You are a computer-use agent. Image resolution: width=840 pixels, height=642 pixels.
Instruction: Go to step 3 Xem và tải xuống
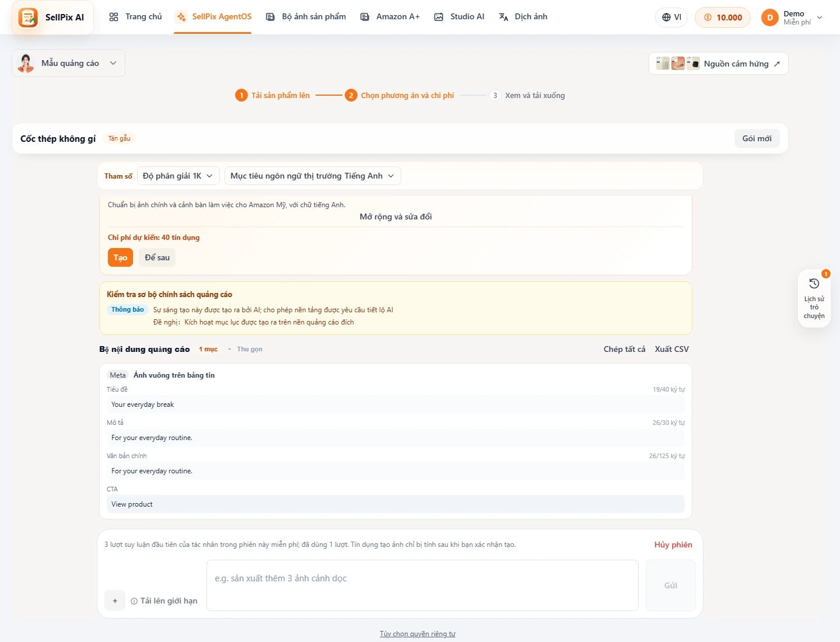527,95
